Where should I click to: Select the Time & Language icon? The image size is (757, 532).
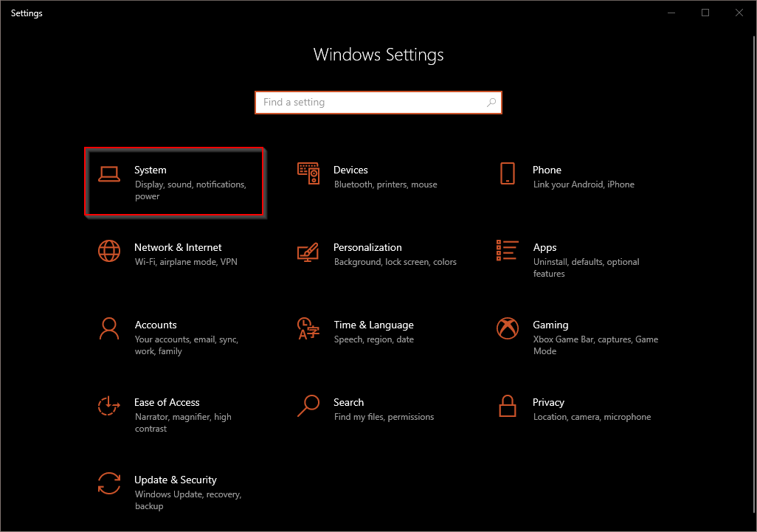(308, 328)
